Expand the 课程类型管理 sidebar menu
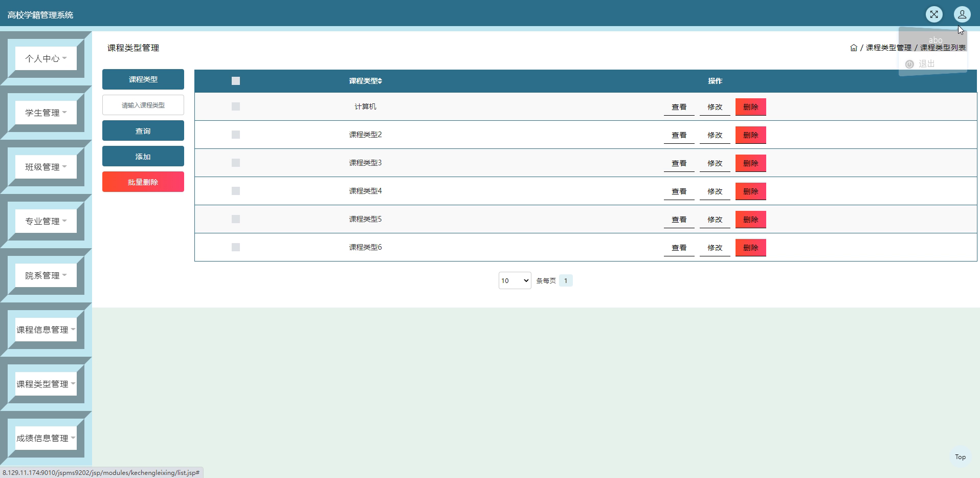Viewport: 980px width, 478px height. [46, 384]
